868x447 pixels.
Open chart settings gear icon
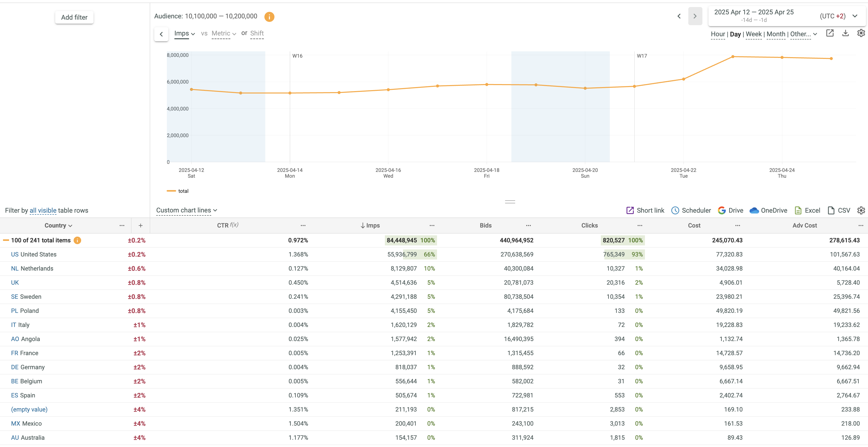861,33
